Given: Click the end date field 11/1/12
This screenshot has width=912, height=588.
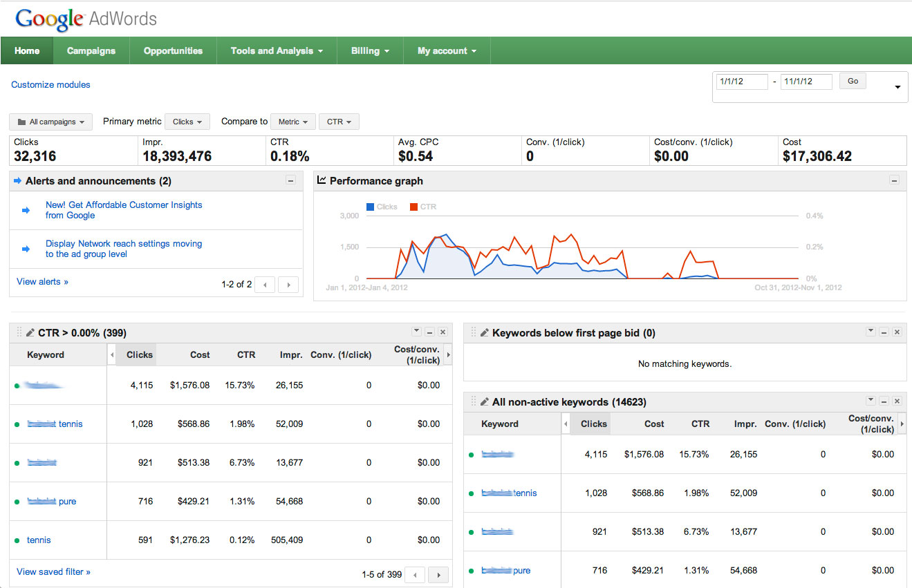Looking at the screenshot, I should point(806,82).
